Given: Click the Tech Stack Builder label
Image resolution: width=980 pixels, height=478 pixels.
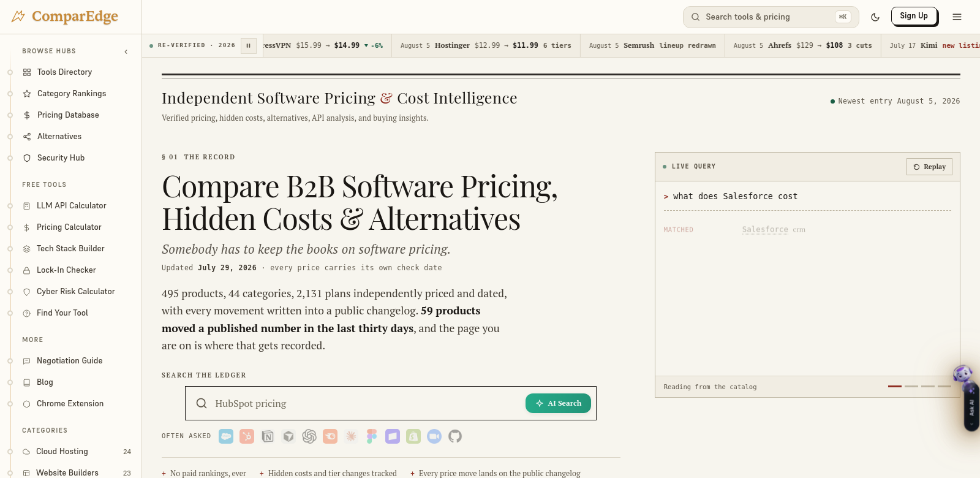Looking at the screenshot, I should 70,249.
